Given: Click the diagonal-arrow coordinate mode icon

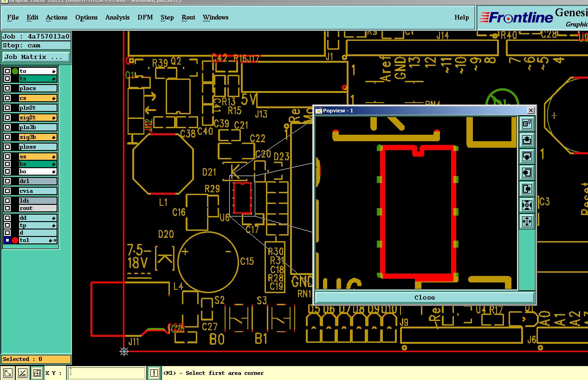Looking at the screenshot, I should 7,373.
